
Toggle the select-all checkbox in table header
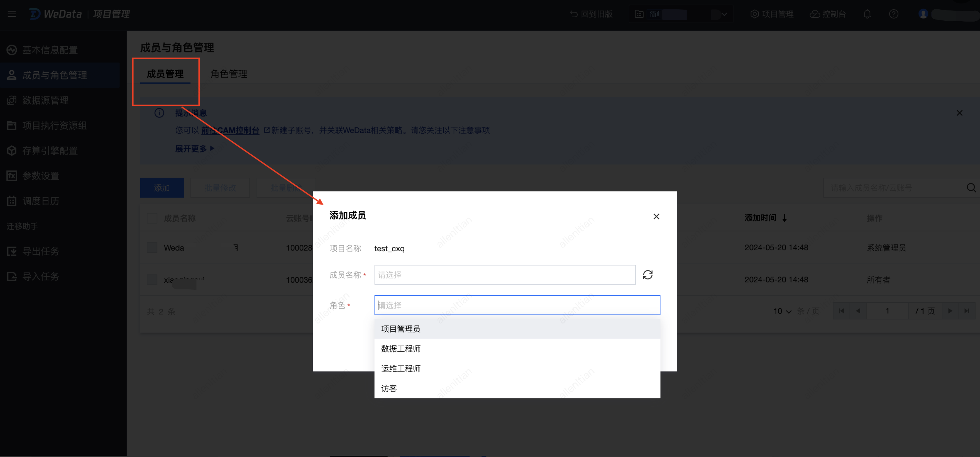152,218
